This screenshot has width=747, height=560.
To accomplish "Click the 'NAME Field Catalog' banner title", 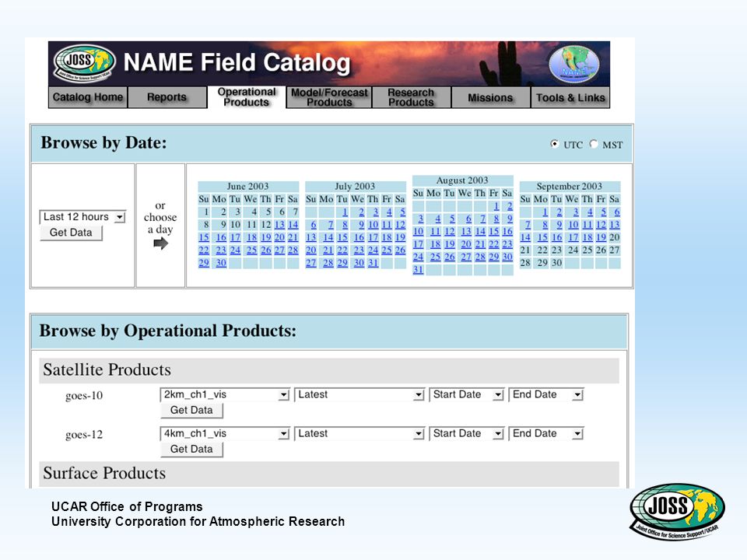I will click(237, 63).
